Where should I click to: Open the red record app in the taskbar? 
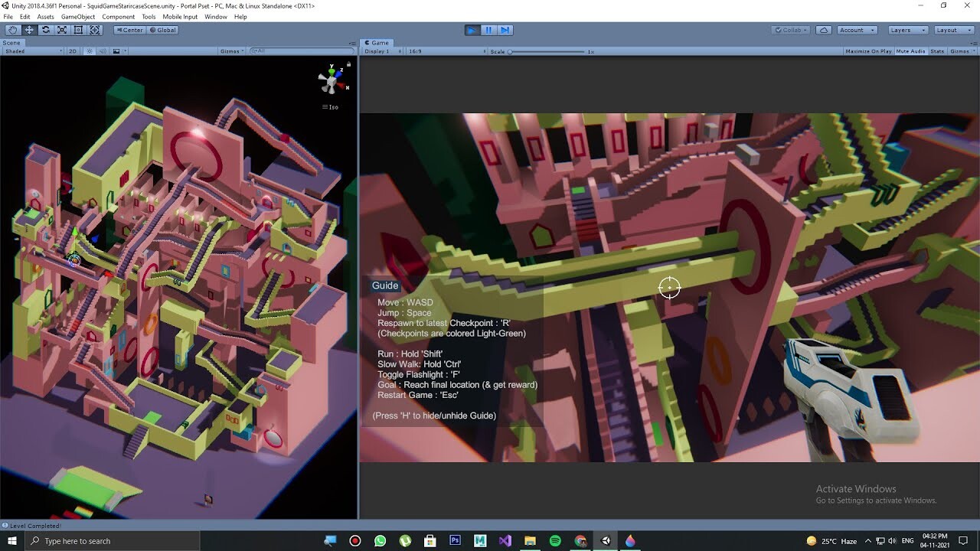[x=355, y=541]
